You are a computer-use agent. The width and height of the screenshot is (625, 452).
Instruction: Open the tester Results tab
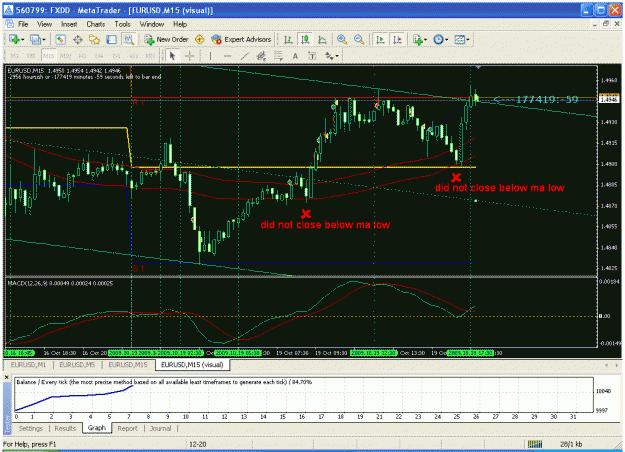tap(65, 428)
